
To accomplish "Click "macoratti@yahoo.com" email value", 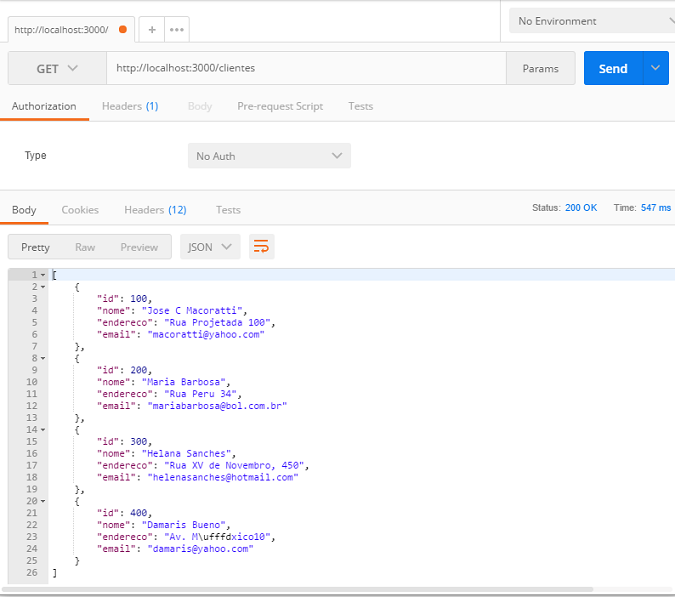I will (206, 335).
